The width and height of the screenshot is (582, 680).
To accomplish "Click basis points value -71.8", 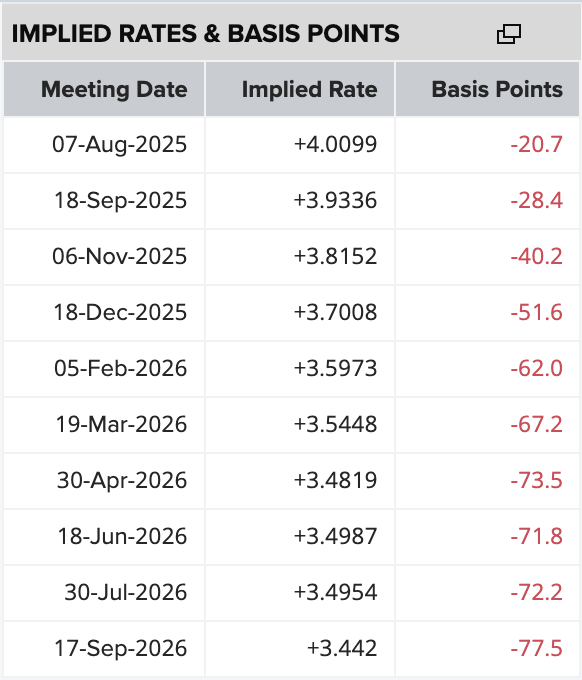I will tap(536, 536).
